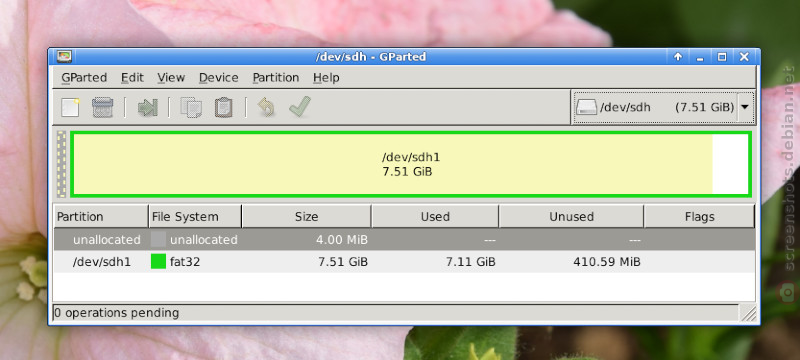Select the /dev/sdh1 partition row

click(x=404, y=262)
